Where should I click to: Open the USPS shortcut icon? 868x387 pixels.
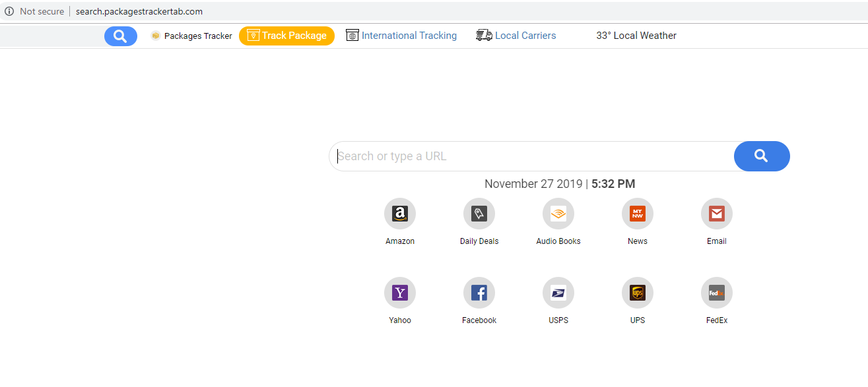558,293
